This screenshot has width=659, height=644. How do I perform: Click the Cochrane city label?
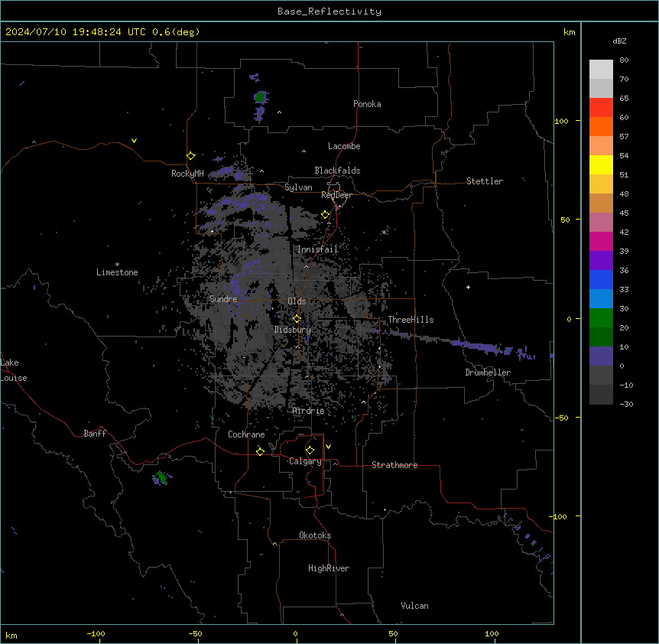tap(246, 434)
